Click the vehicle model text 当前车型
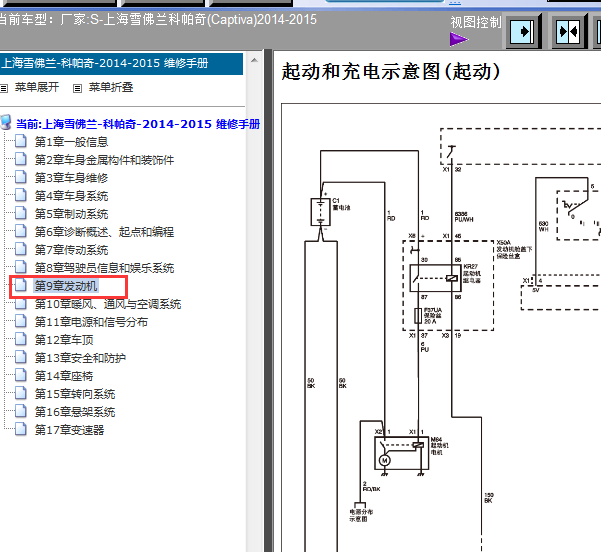Viewport: 601px width, 552px height. pos(158,20)
